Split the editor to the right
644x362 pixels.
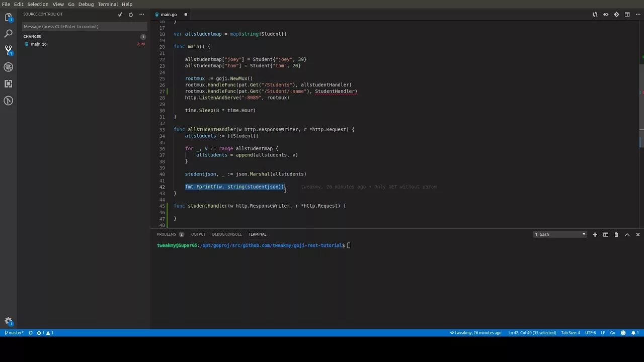[627, 15]
